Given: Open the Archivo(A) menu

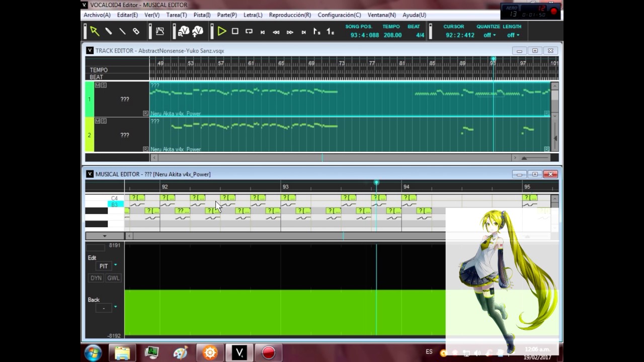Looking at the screenshot, I should (x=97, y=15).
